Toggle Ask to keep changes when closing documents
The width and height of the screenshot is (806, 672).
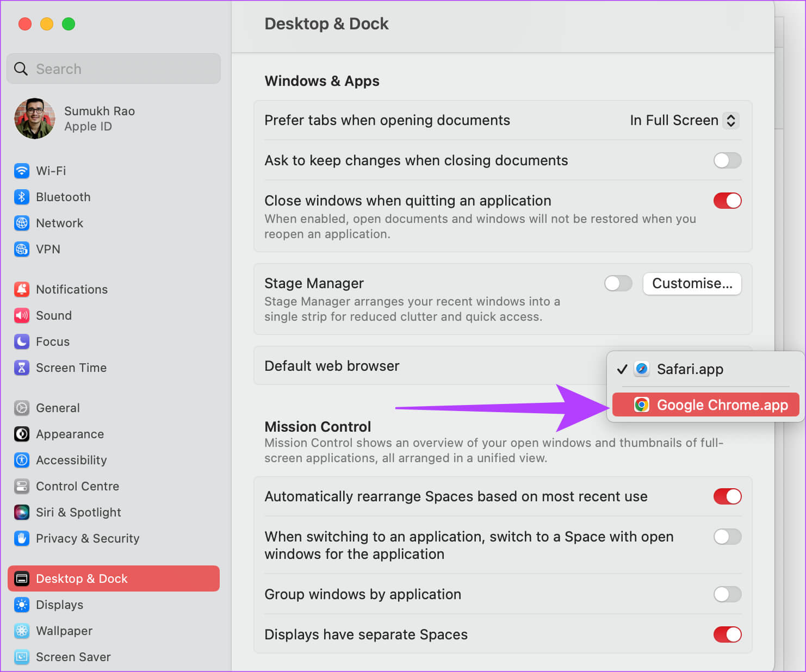point(727,160)
